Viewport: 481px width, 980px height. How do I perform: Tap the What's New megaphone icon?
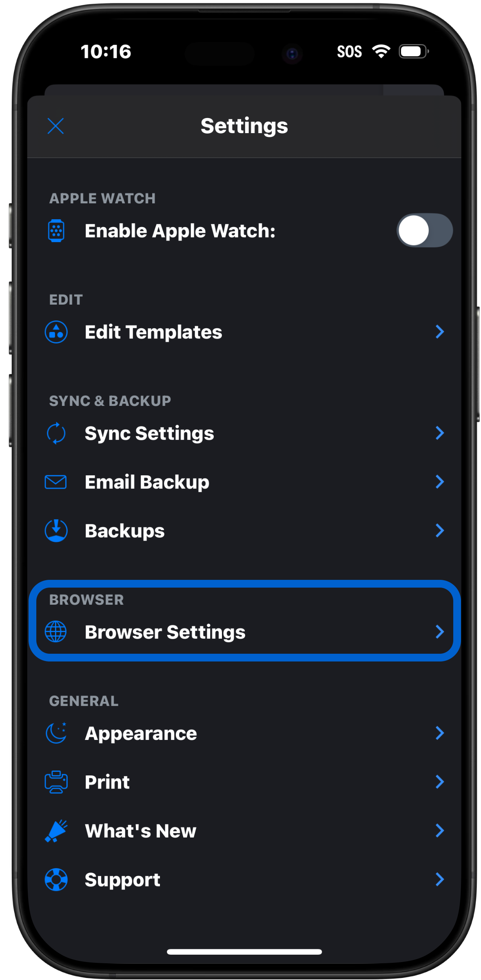click(x=56, y=831)
